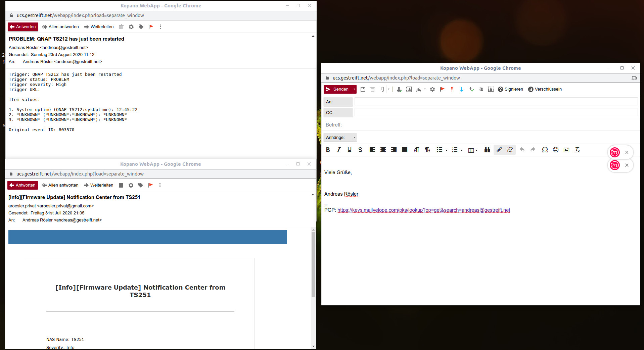The height and width of the screenshot is (350, 644).
Task: Click Antworten on the QNAP TS212 email
Action: coord(22,27)
